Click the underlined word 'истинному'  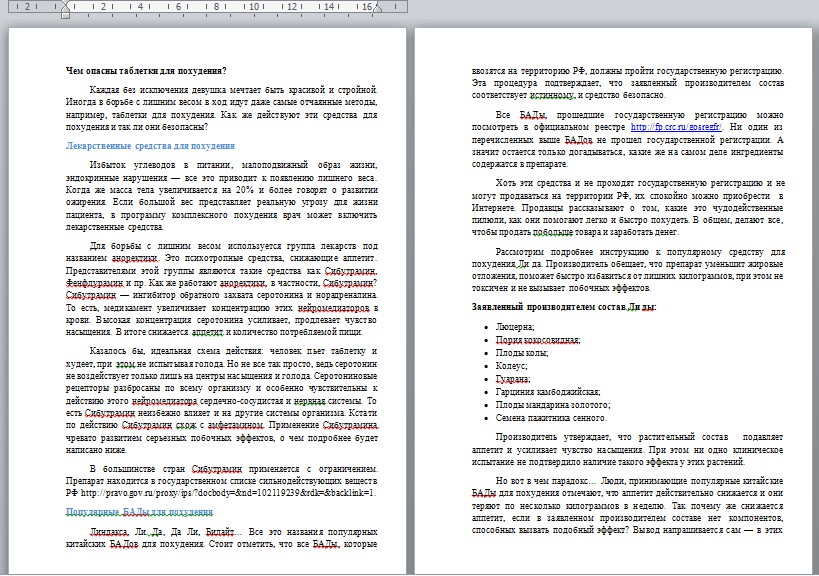[x=553, y=95]
